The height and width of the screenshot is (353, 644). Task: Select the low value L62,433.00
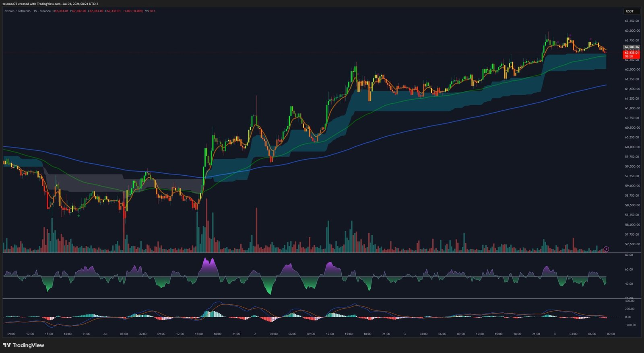coord(95,11)
